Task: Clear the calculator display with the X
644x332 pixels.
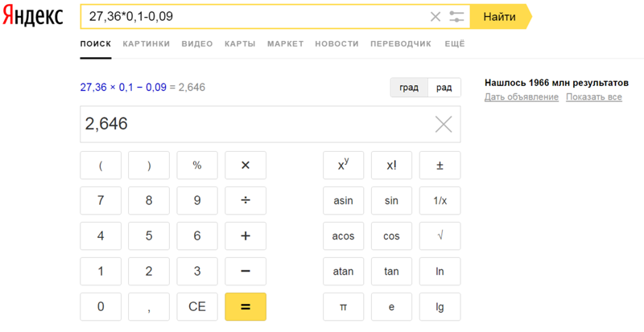Action: click(x=444, y=124)
